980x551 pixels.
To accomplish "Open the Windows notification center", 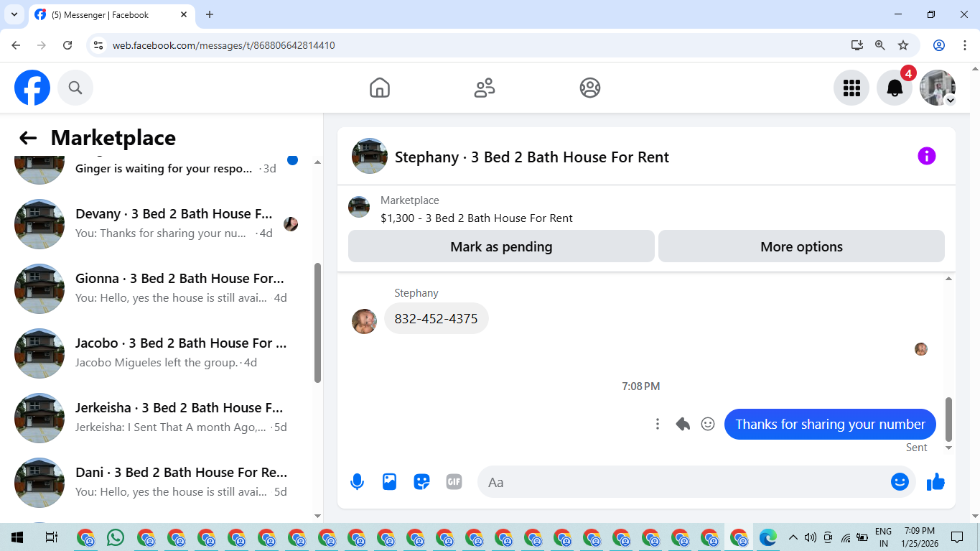I will click(957, 537).
